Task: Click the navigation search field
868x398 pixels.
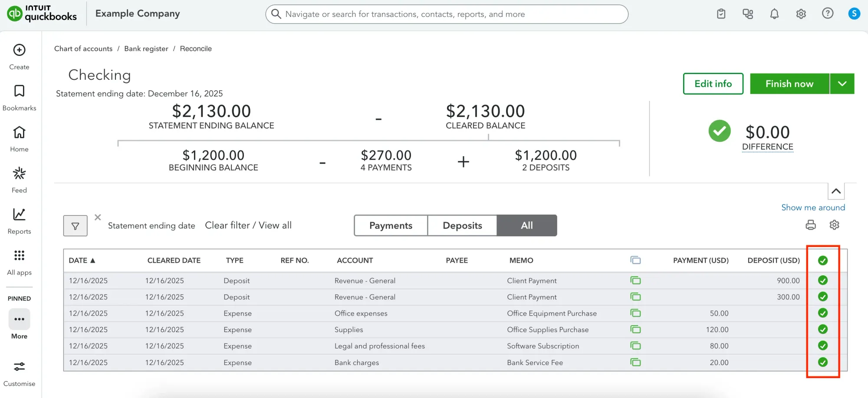Action: 446,14
